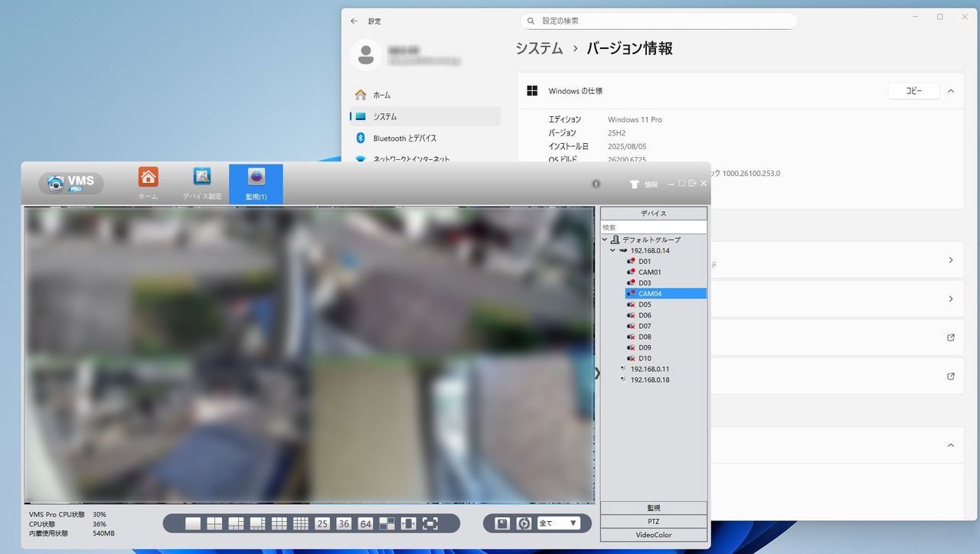Expand the PTZ panel
The width and height of the screenshot is (980, 554).
[653, 521]
